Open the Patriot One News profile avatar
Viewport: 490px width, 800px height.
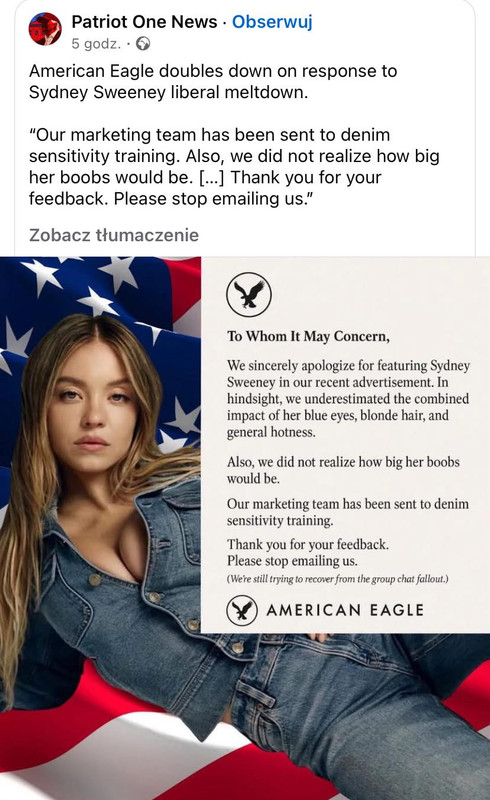(x=45, y=29)
